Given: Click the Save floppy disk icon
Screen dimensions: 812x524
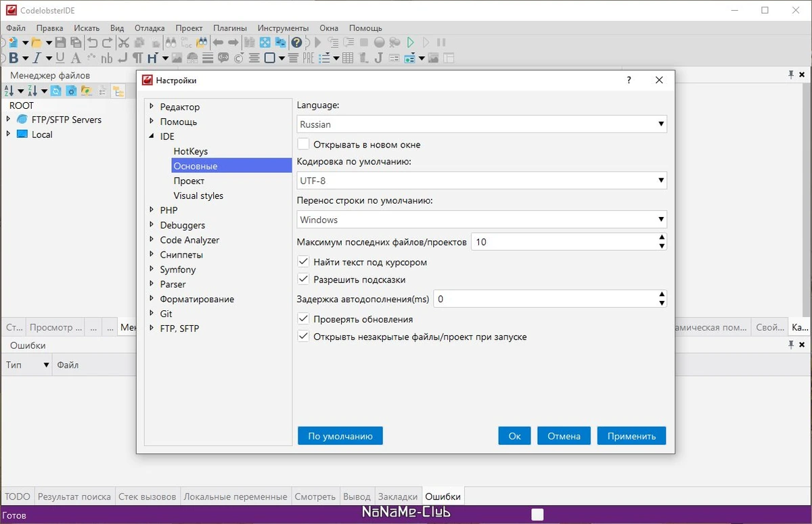Looking at the screenshot, I should point(60,42).
